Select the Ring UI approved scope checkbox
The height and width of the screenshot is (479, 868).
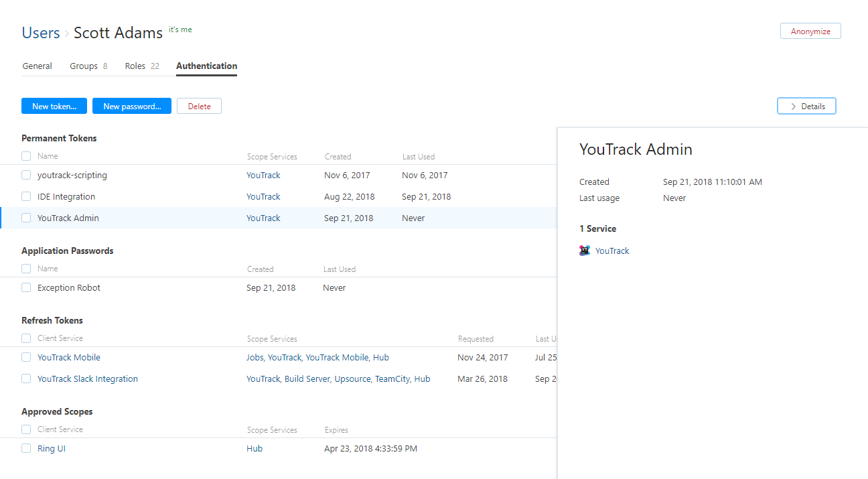pos(26,448)
